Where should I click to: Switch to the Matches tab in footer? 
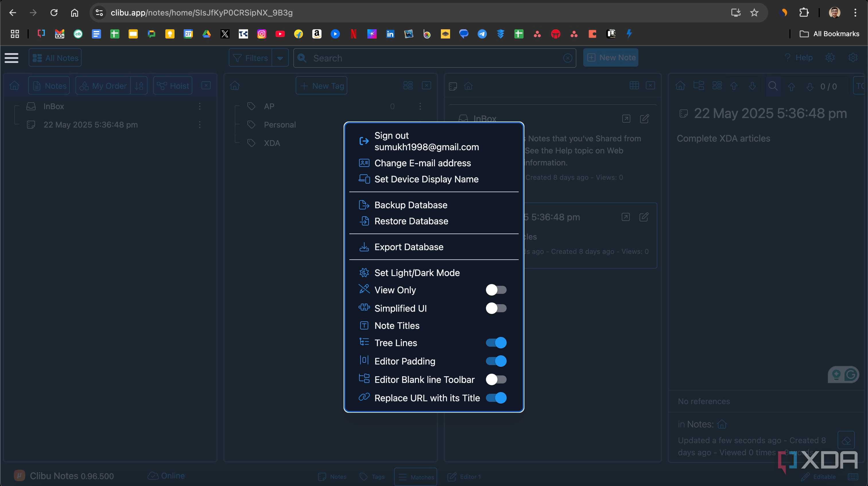(415, 477)
